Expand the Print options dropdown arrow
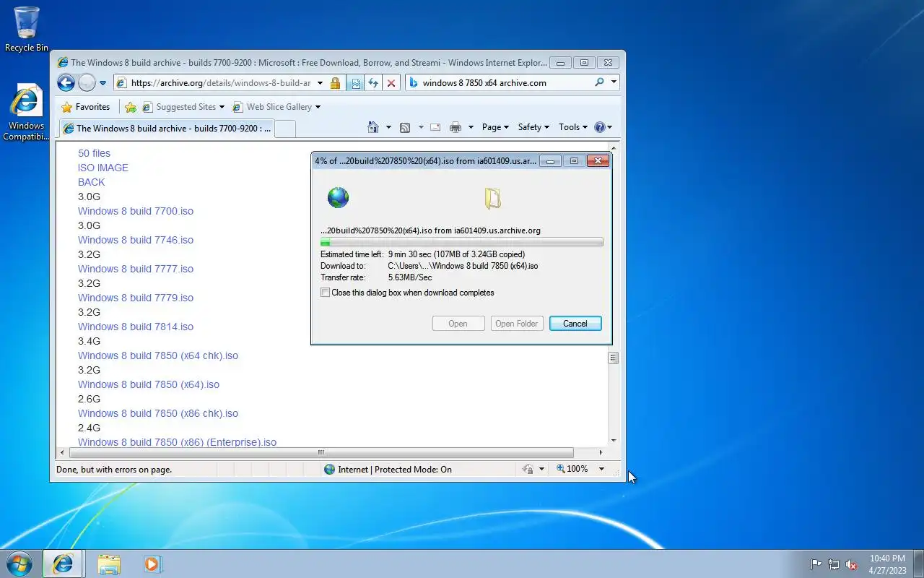Image resolution: width=924 pixels, height=578 pixels. coord(471,127)
